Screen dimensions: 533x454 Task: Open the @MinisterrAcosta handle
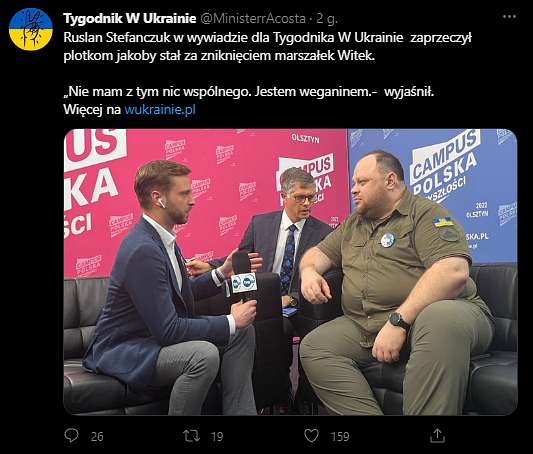pyautogui.click(x=253, y=18)
